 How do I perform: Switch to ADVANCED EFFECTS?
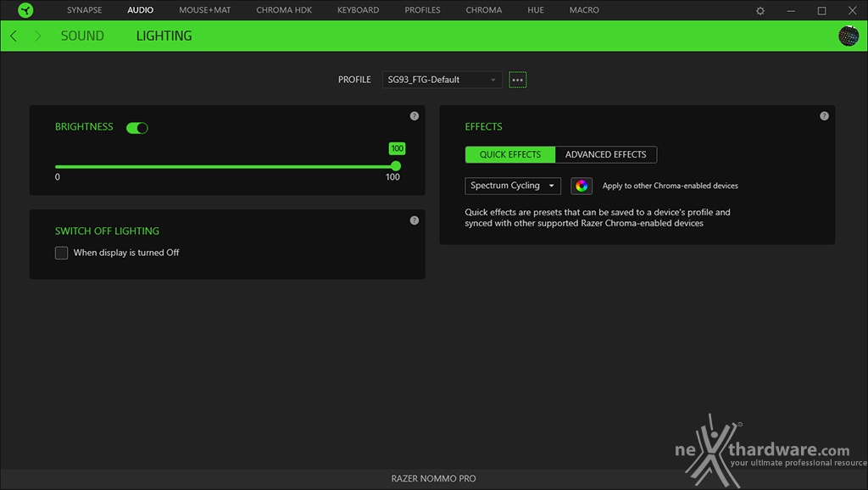pyautogui.click(x=605, y=154)
